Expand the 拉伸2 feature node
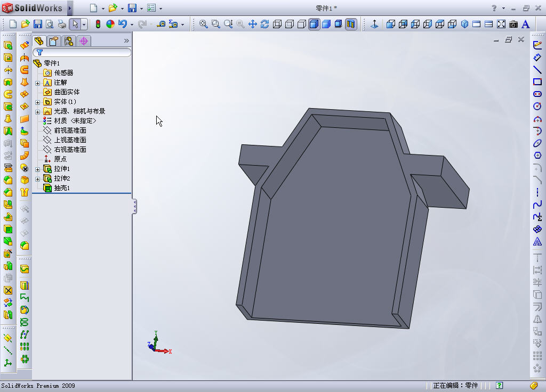This screenshot has width=546, height=392. coord(38,179)
